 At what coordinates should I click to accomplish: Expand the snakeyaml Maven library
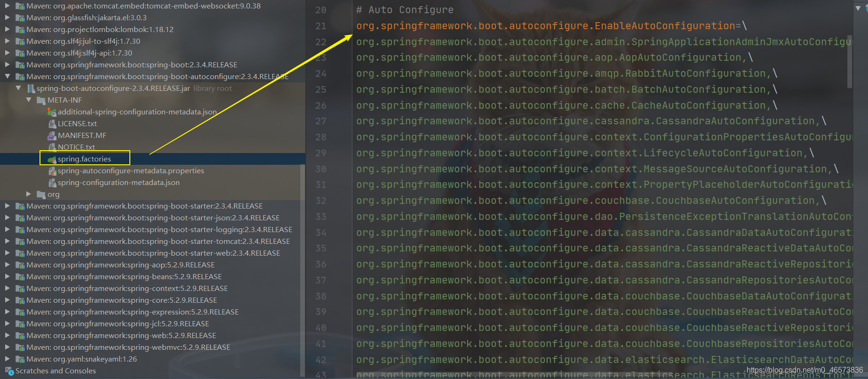coord(7,359)
